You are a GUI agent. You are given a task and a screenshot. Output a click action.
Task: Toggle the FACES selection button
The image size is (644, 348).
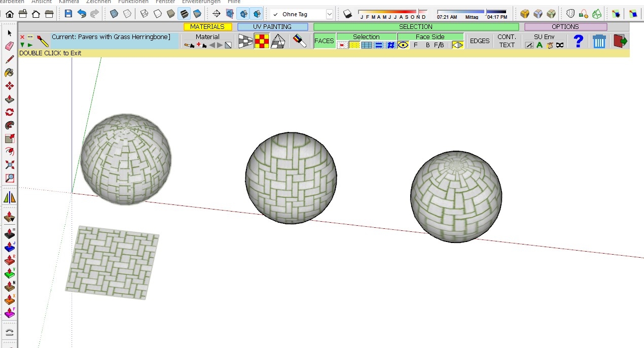pos(324,41)
